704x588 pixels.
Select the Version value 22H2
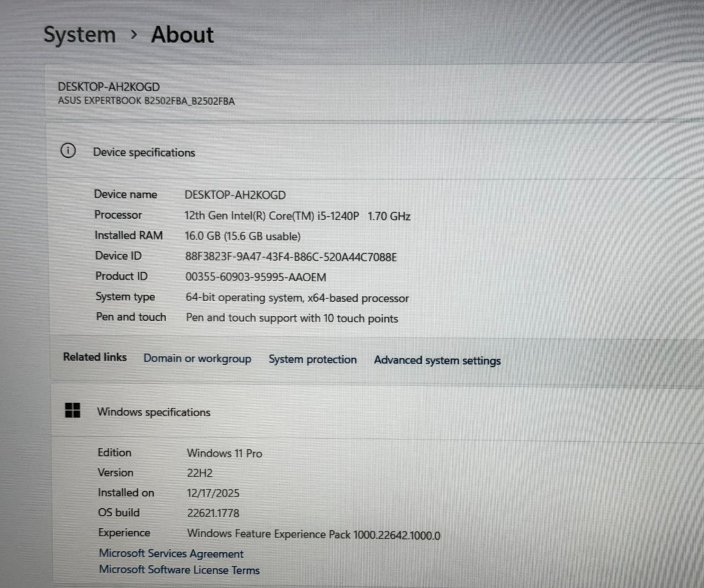(200, 473)
